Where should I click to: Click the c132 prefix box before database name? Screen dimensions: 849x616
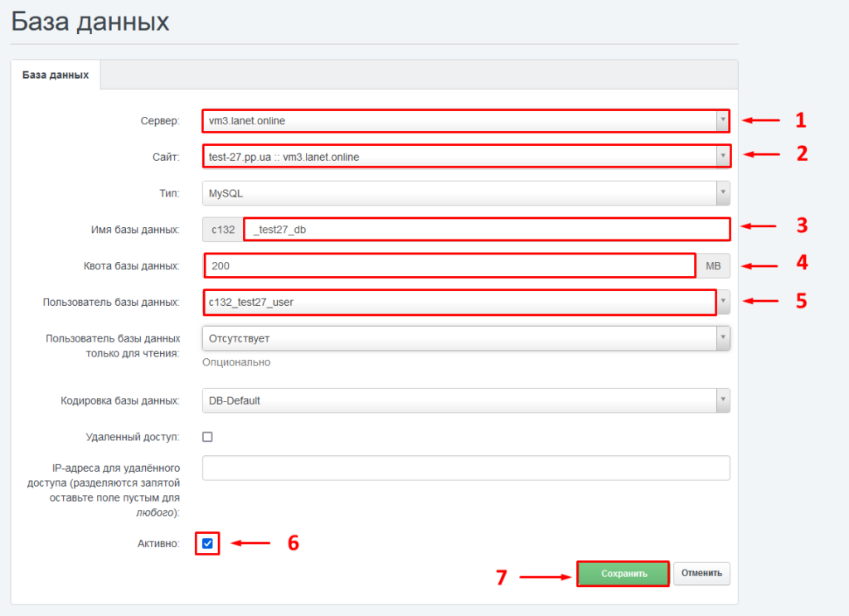click(223, 230)
